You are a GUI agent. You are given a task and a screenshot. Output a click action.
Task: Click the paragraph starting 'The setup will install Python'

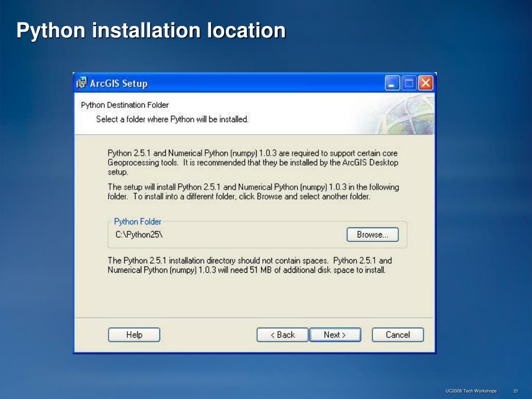253,192
